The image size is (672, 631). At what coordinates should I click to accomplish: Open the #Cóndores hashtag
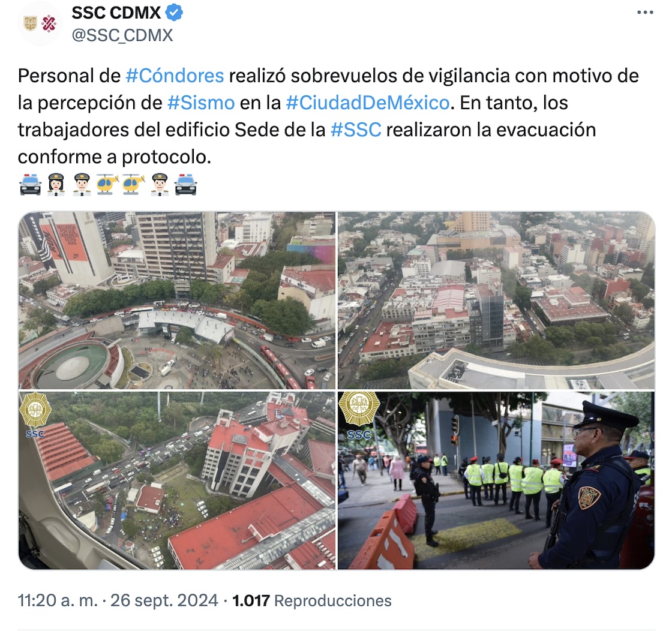tap(175, 76)
